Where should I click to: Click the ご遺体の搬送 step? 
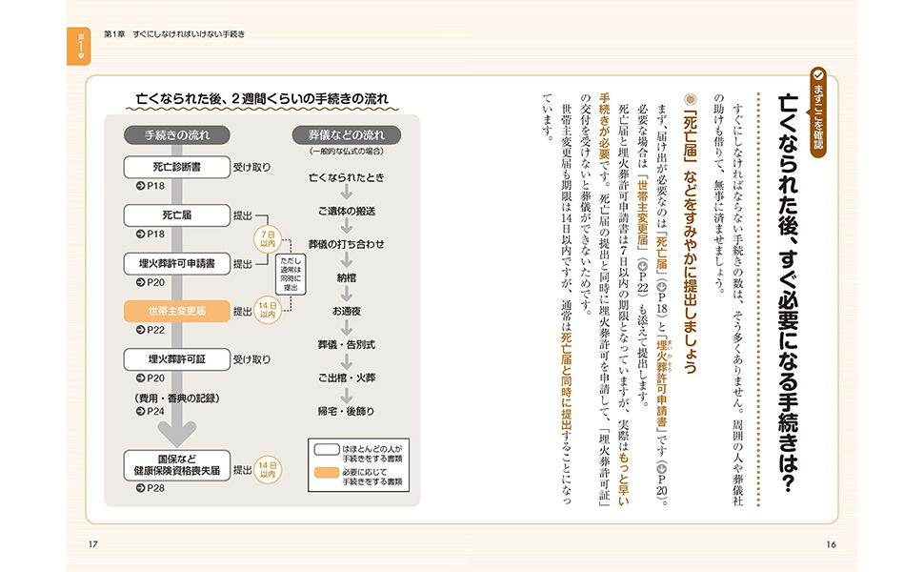click(x=347, y=211)
